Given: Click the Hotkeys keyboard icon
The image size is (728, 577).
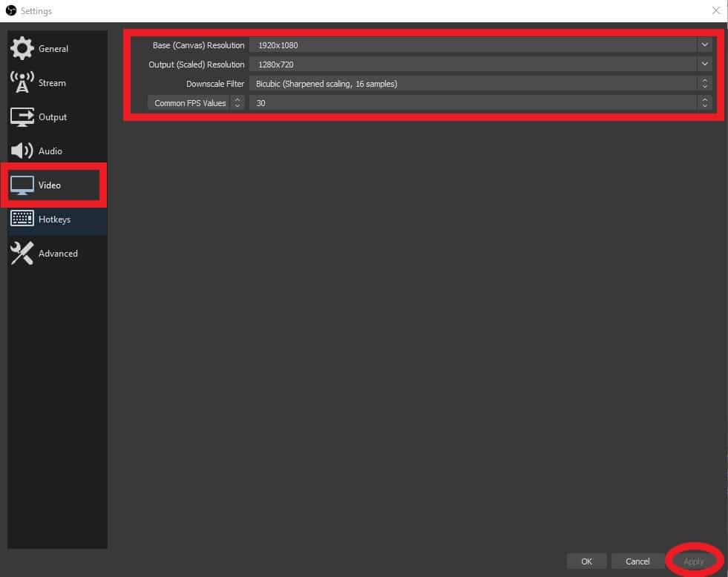Looking at the screenshot, I should pos(22,219).
